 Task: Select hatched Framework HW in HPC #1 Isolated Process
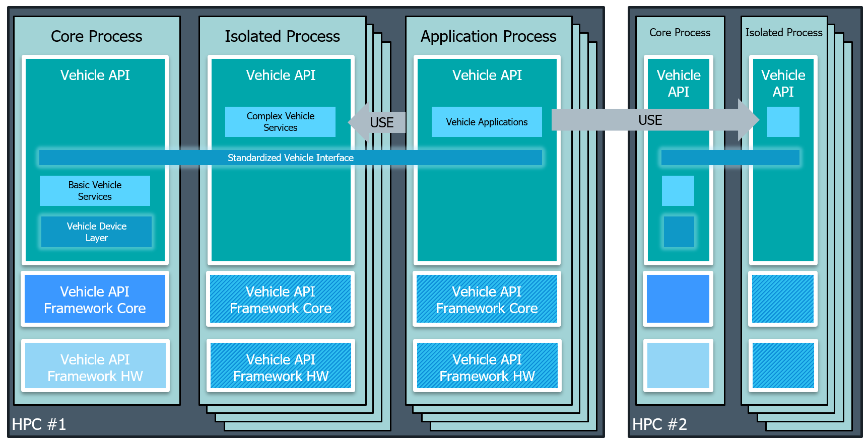coord(281,367)
